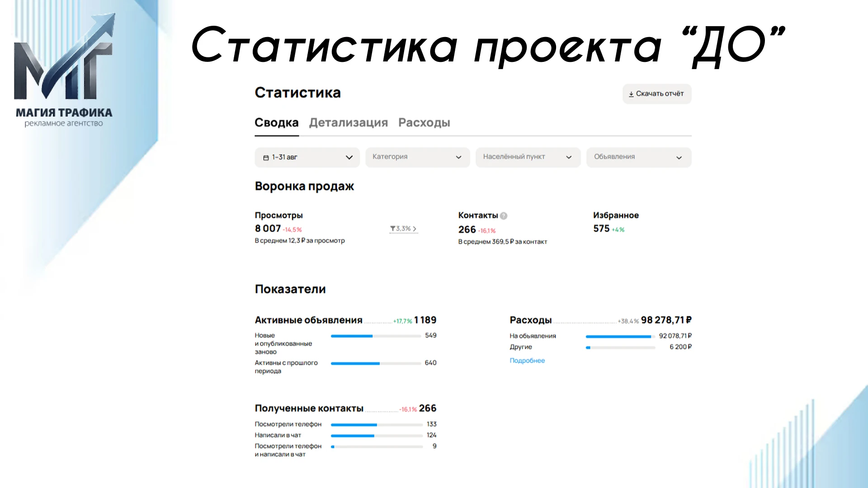The width and height of the screenshot is (868, 488).
Task: Expand the Категория filter dropdown
Action: click(x=418, y=157)
